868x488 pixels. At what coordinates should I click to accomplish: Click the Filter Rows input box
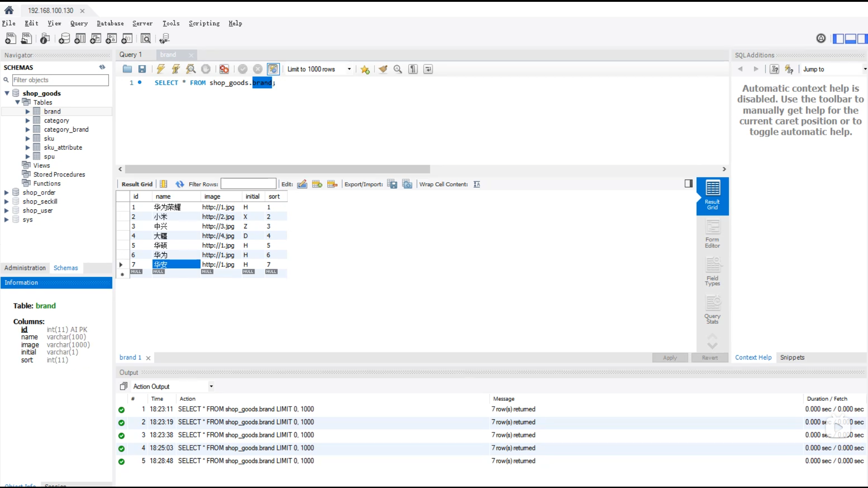(248, 184)
